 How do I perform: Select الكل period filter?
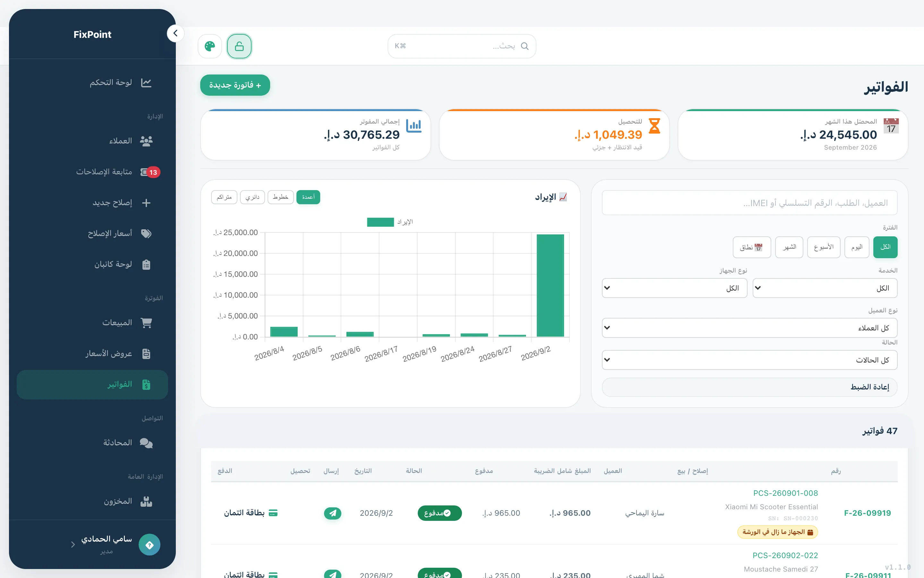click(x=885, y=247)
